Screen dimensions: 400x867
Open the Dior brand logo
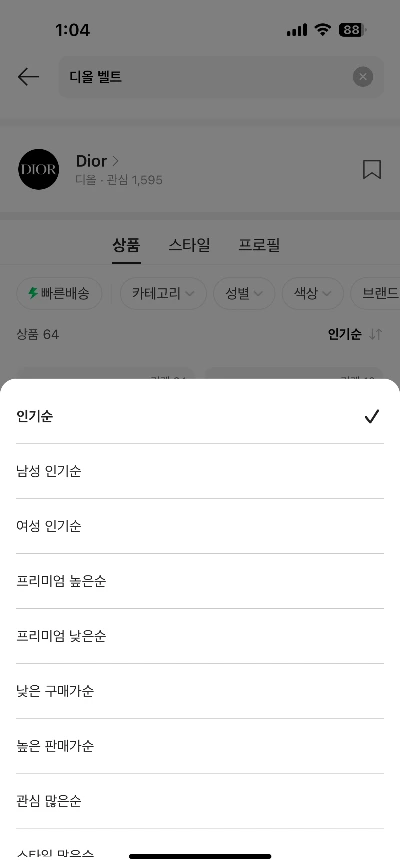pyautogui.click(x=38, y=169)
